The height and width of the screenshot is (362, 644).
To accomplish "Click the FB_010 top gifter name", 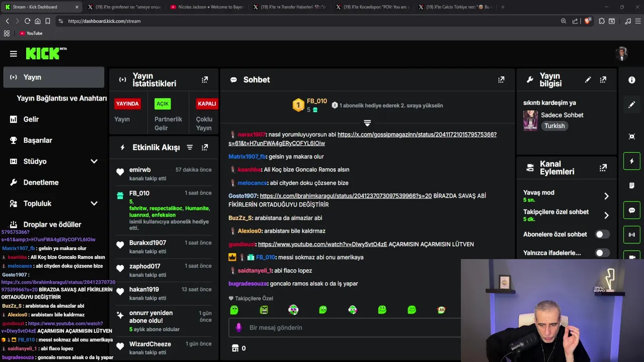I will click(x=317, y=101).
